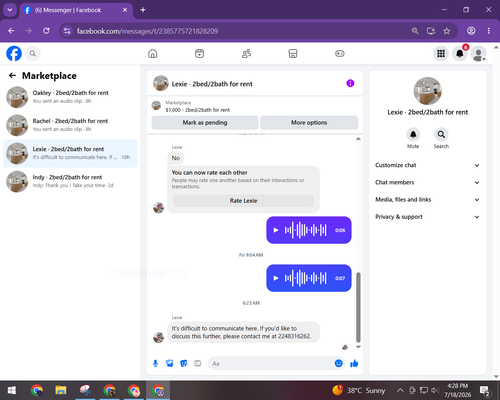Screen dimensions: 500x400
Task: Show hidden system tray icons
Action: click(400, 390)
